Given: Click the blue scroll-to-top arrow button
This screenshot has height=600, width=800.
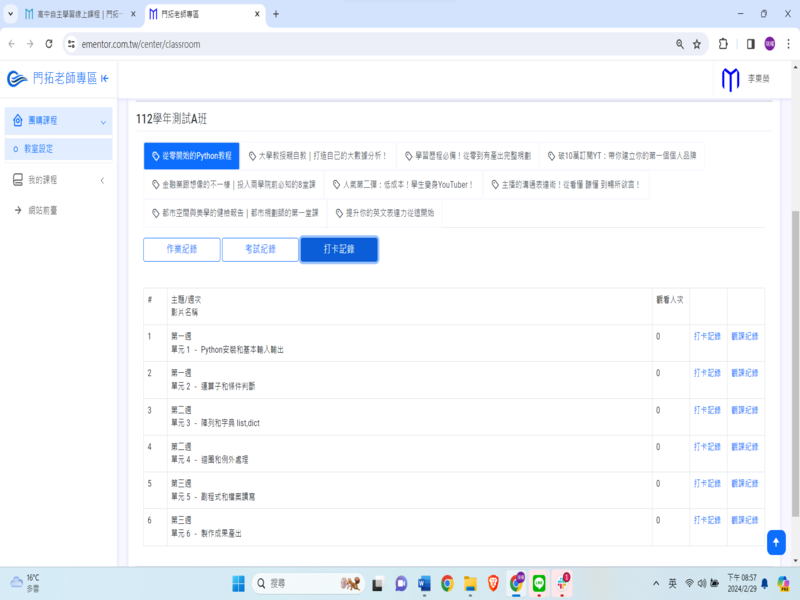Looking at the screenshot, I should click(x=776, y=541).
